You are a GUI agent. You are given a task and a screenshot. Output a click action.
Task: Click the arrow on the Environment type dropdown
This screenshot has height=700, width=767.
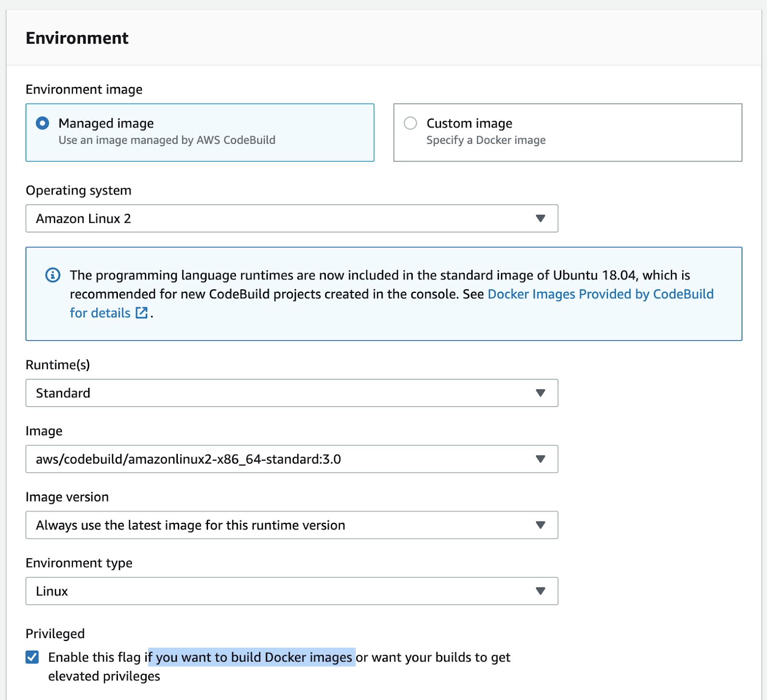[540, 591]
